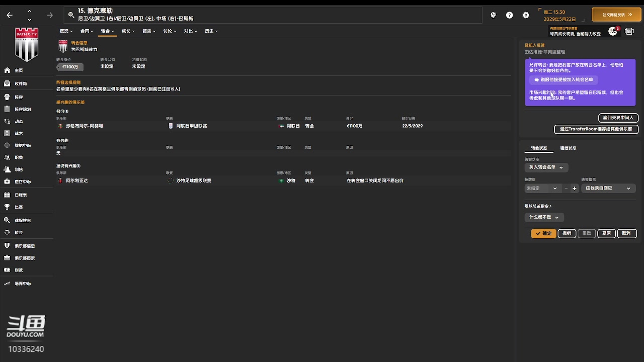Click the 确定 confirm button
The width and height of the screenshot is (644, 362).
[x=543, y=233]
